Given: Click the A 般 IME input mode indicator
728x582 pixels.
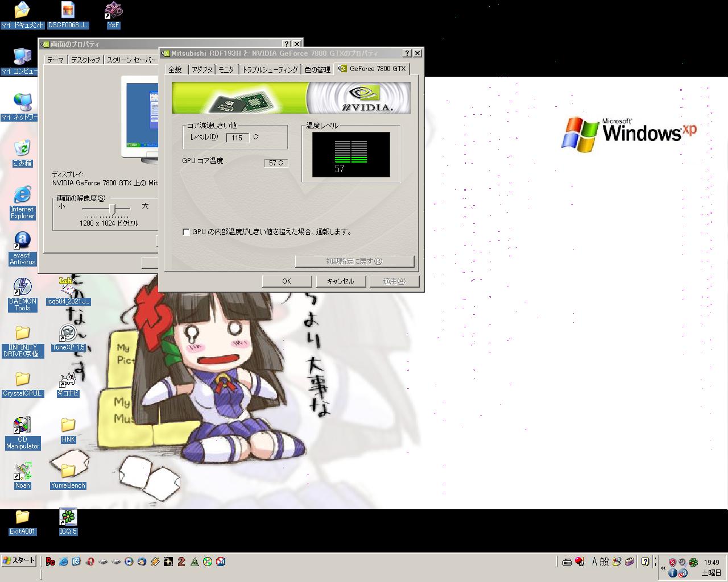Looking at the screenshot, I should 600,562.
